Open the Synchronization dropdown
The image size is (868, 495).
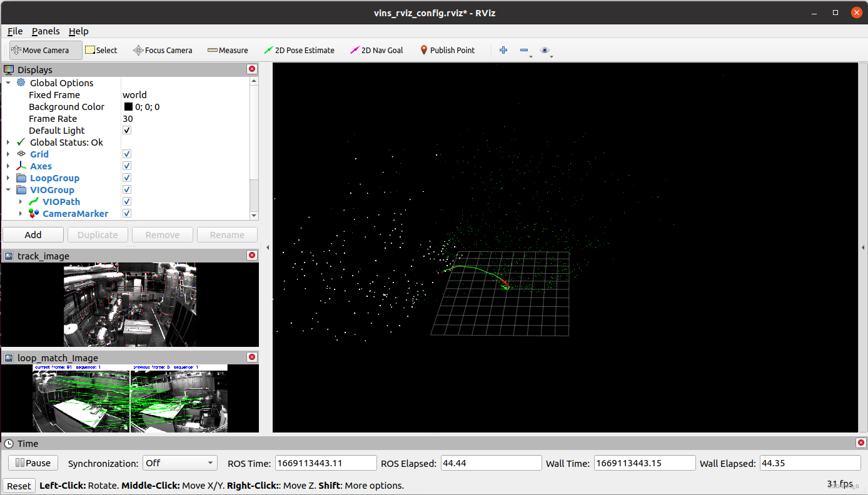click(x=179, y=463)
